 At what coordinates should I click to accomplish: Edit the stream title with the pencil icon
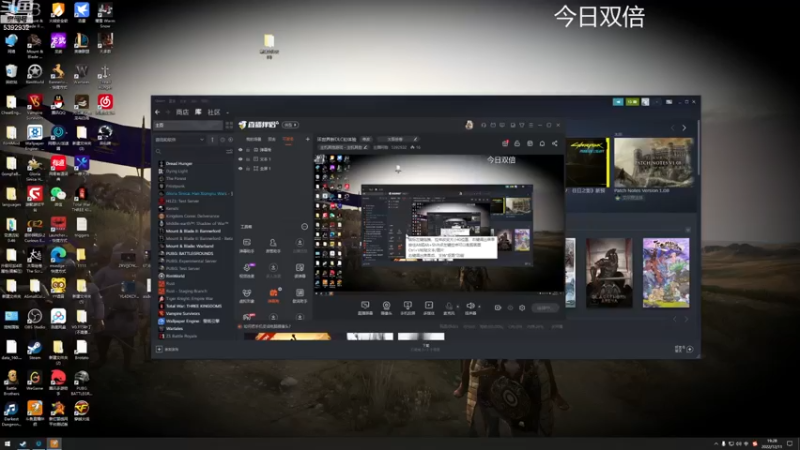(x=415, y=139)
